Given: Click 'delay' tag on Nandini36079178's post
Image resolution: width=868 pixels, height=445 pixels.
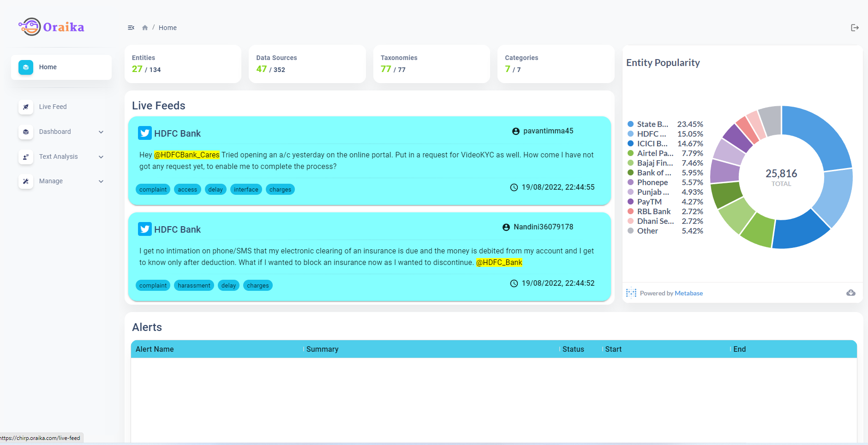Looking at the screenshot, I should (228, 285).
